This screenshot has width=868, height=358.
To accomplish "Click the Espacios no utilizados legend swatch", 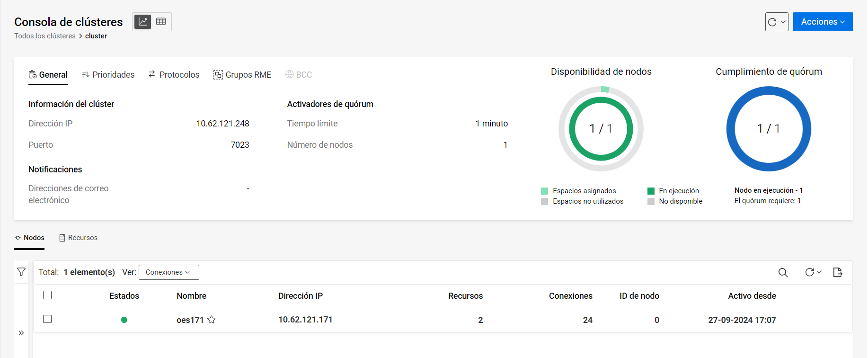I will pyautogui.click(x=545, y=201).
